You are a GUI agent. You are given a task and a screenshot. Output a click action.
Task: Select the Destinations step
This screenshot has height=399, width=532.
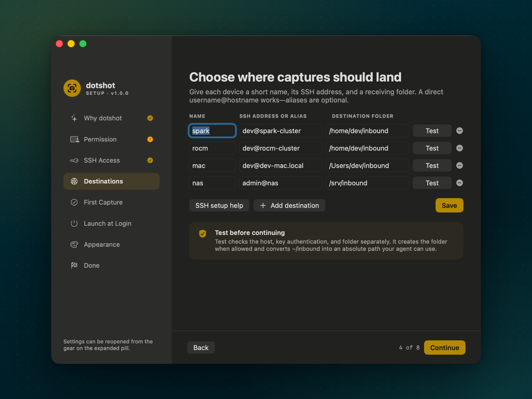pyautogui.click(x=112, y=181)
